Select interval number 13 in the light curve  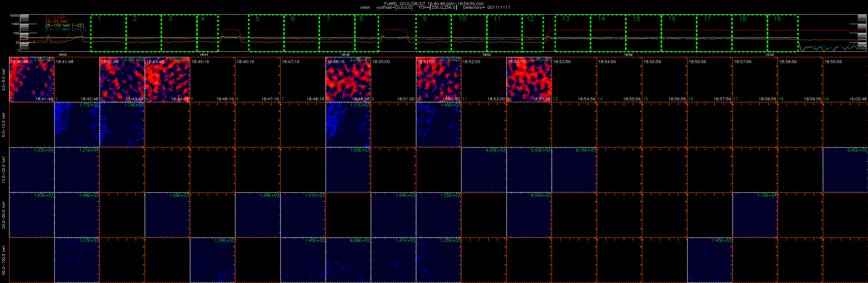573,33
